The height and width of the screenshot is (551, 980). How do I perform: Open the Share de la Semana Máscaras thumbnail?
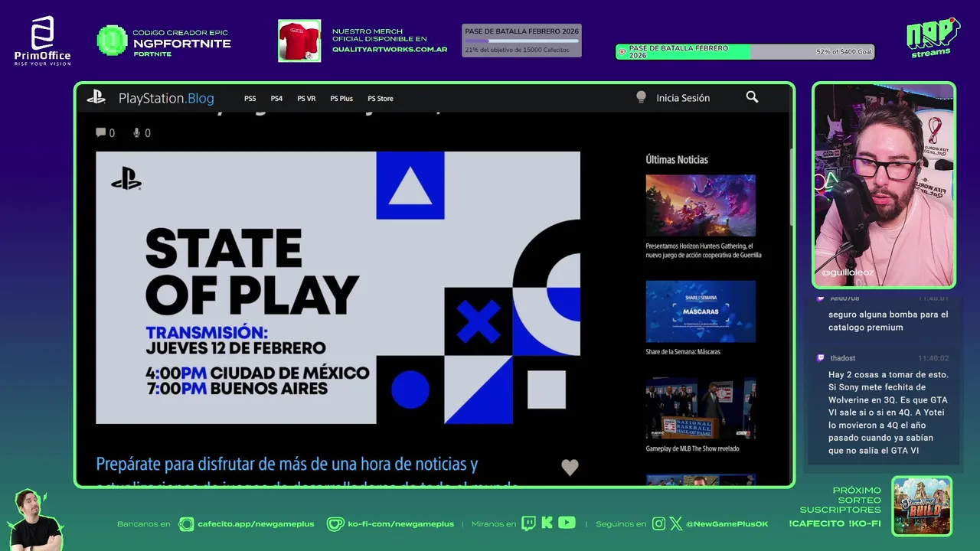[x=701, y=311]
